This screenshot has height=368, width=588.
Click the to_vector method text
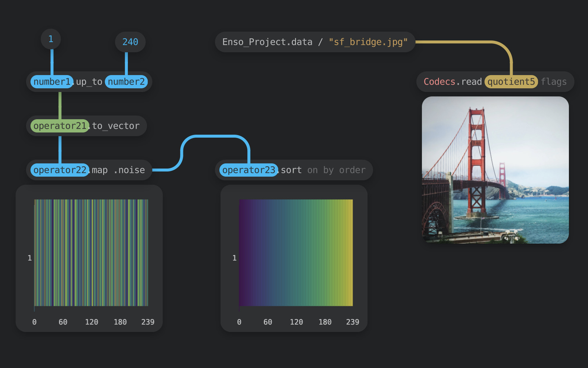116,126
